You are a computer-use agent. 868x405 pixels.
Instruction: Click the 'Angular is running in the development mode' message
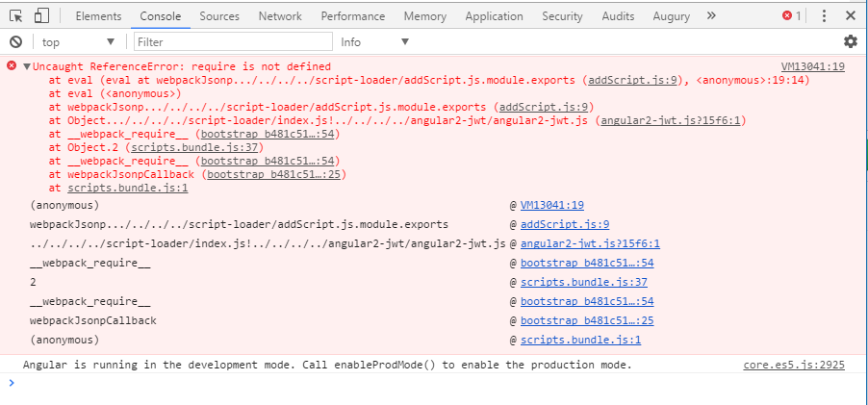327,366
